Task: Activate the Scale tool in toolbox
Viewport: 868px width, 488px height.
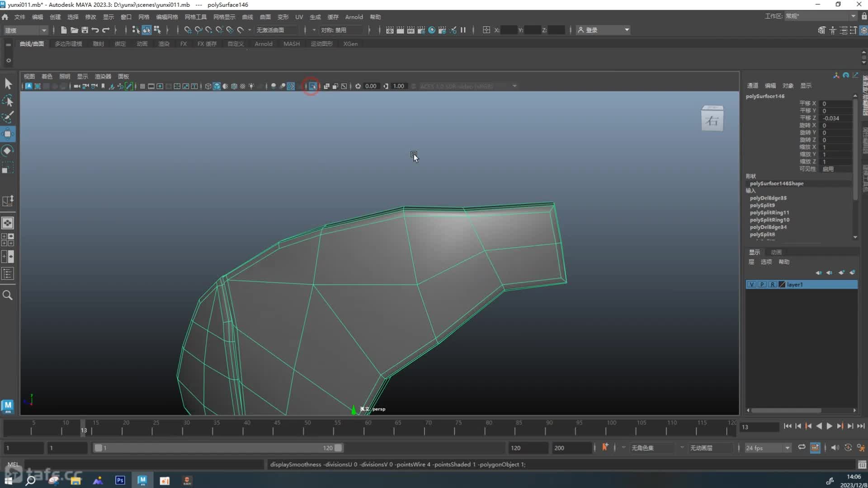Action: tap(8, 168)
